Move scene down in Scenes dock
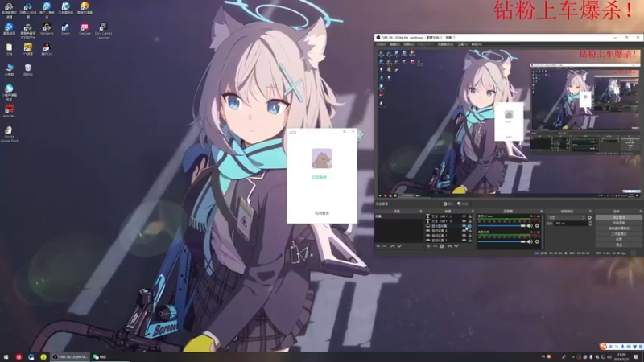 click(399, 246)
